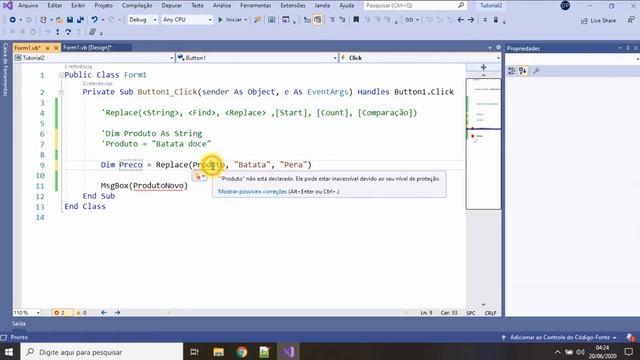
Task: Click the previous issue arrow in status strip
Action: click(104, 313)
